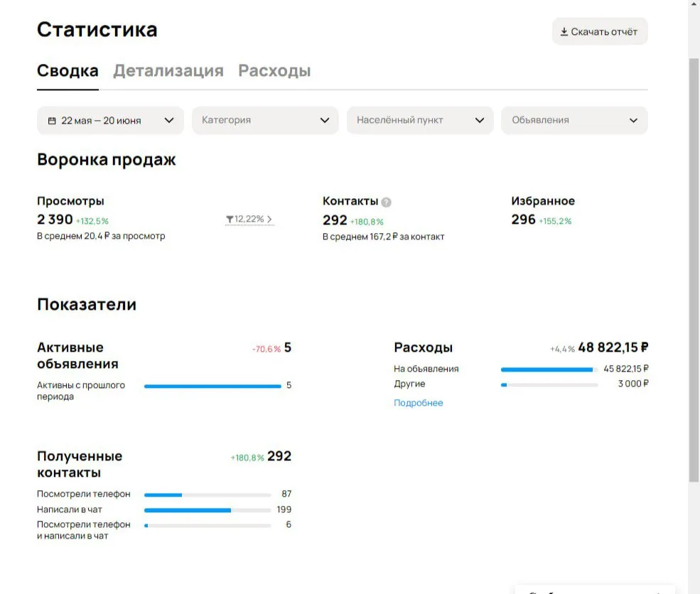700x594 pixels.
Task: Expand the Категория dropdown
Action: [x=265, y=121]
